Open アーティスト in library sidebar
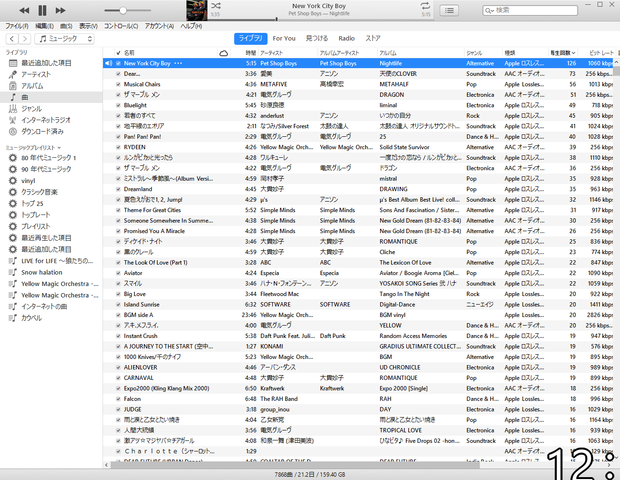The width and height of the screenshot is (620, 480). coord(36,74)
